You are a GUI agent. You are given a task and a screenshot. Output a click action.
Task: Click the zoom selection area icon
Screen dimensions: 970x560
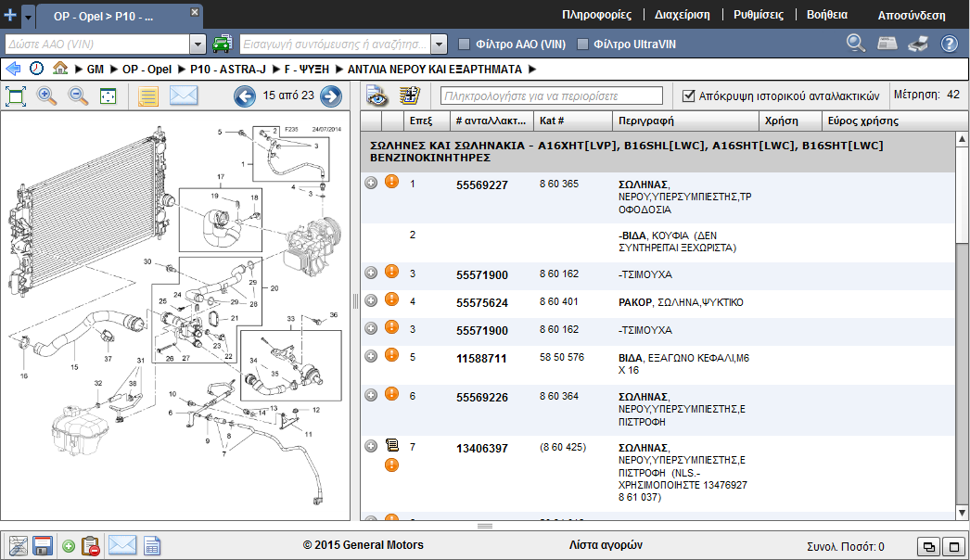(108, 95)
